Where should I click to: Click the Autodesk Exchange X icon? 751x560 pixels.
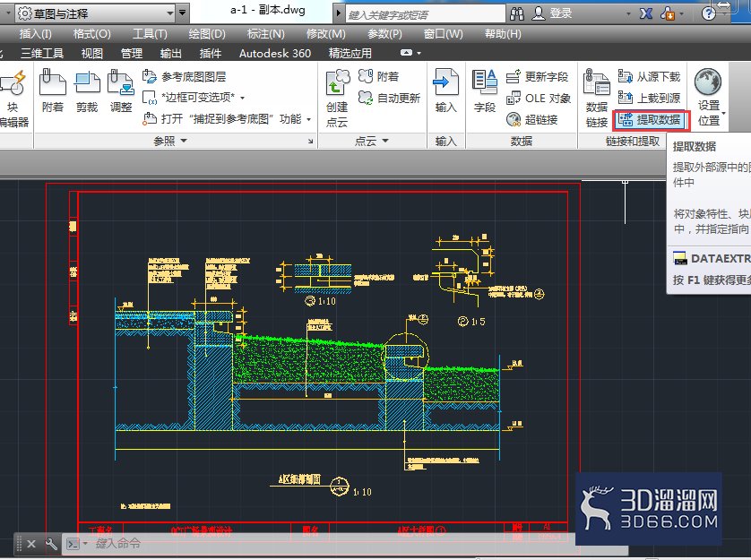point(645,13)
